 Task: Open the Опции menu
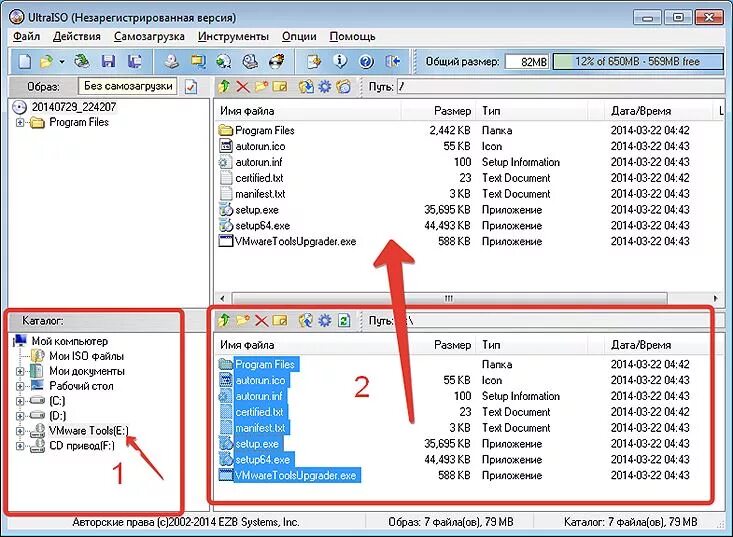click(x=299, y=36)
